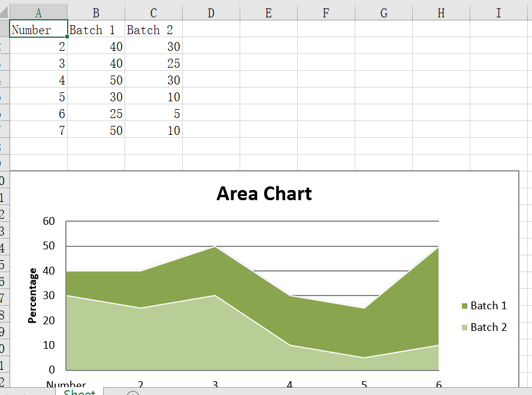Switch to the Sheet tab
This screenshot has width=532, height=395.
(80, 391)
